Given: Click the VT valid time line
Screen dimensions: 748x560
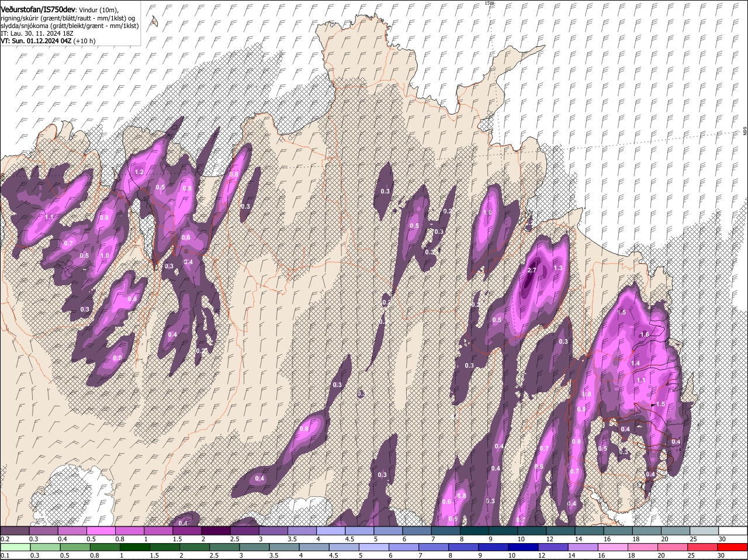Looking at the screenshot, I should 48,41.
